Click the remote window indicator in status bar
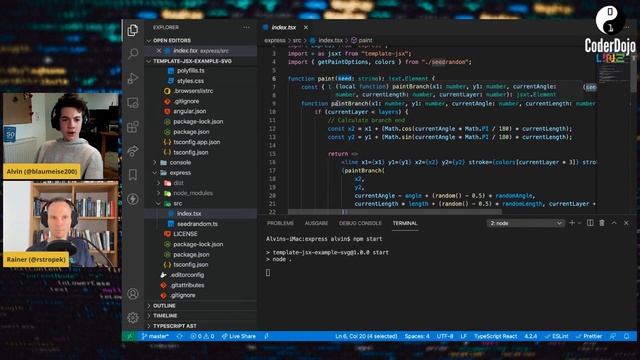640x360 pixels. click(x=129, y=336)
